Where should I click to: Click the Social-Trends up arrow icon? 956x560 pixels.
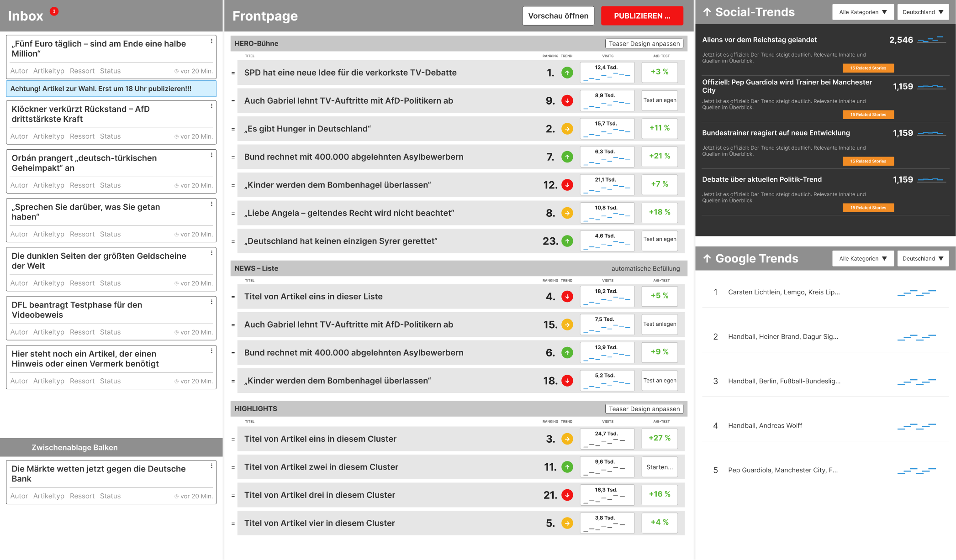[707, 12]
